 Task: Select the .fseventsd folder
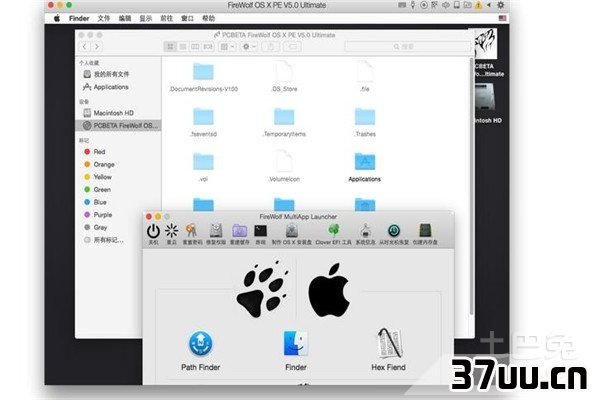[x=203, y=117]
